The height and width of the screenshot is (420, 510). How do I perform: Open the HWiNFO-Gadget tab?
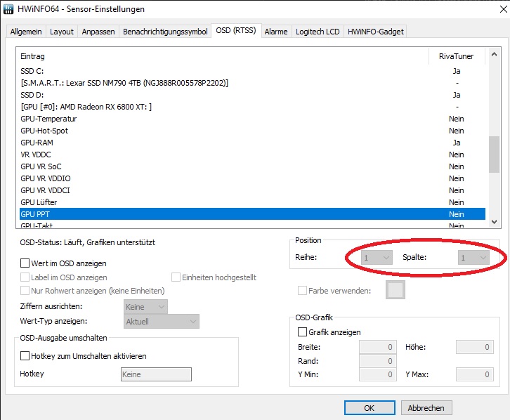pyautogui.click(x=376, y=32)
